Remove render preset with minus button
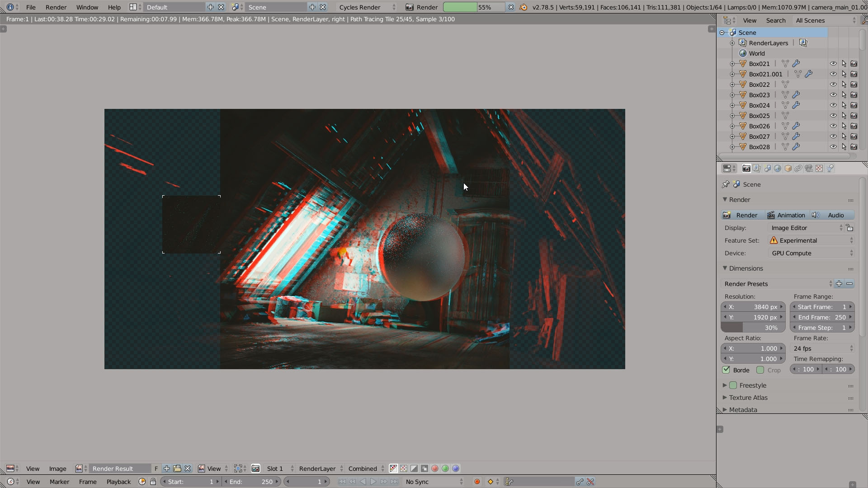Viewport: 868px width, 488px height. [x=849, y=284]
